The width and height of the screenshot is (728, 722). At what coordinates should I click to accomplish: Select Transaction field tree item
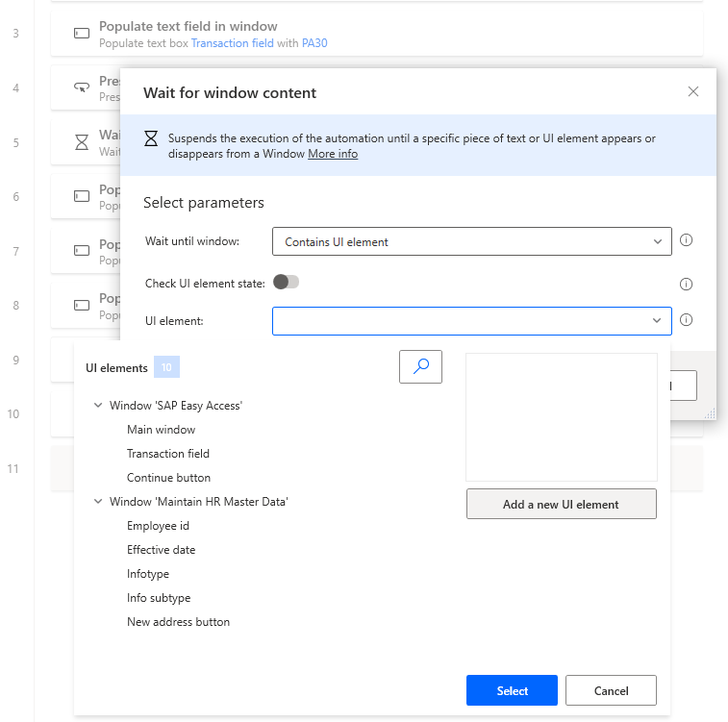(168, 454)
